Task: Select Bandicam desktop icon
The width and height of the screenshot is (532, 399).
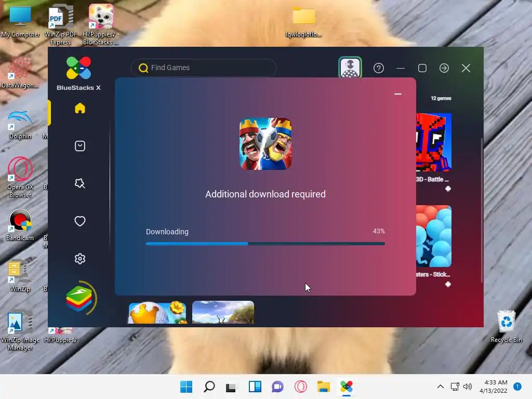Action: click(20, 225)
